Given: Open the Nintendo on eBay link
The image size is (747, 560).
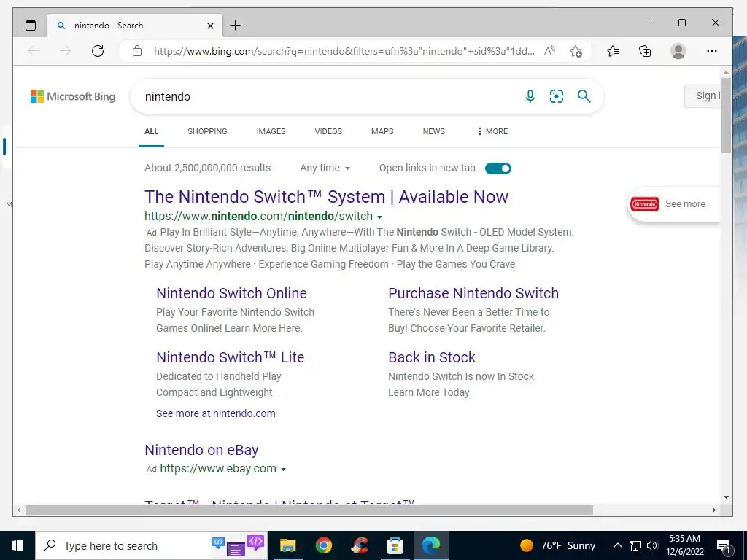Looking at the screenshot, I should coord(201,450).
